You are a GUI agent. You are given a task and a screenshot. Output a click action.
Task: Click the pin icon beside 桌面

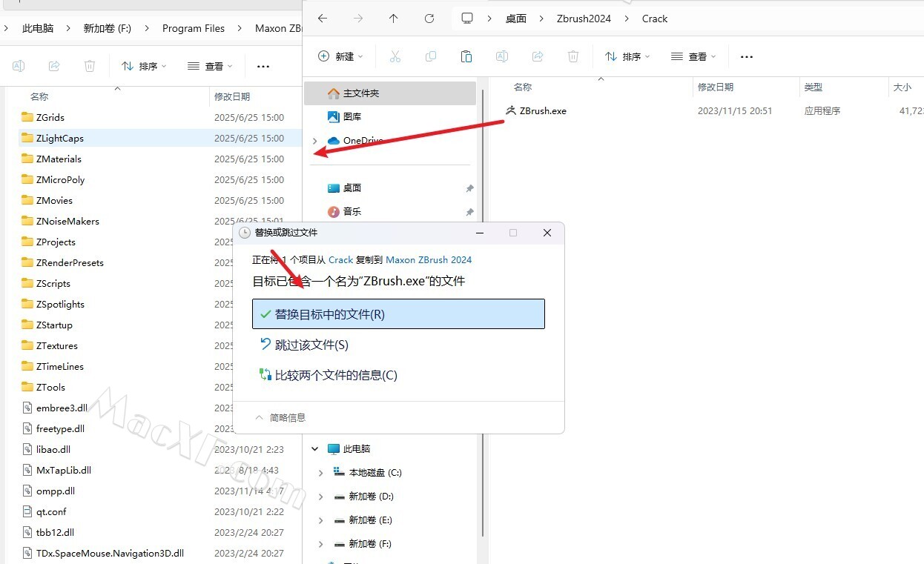(469, 188)
